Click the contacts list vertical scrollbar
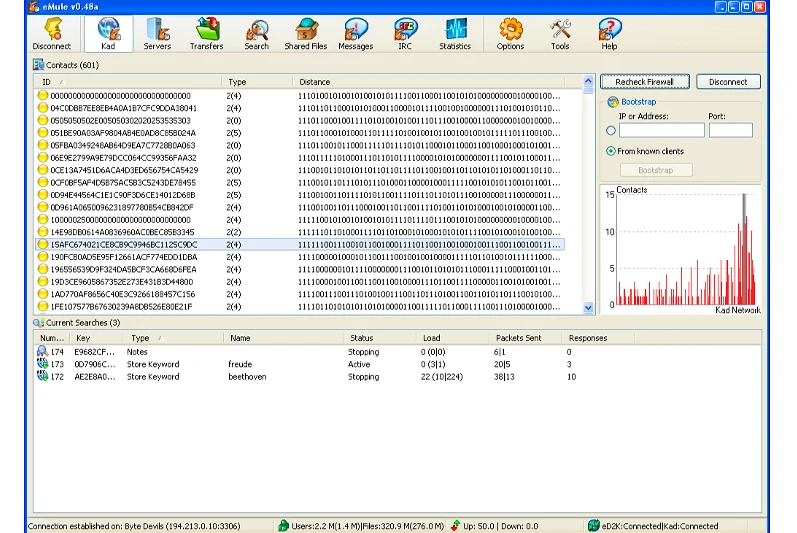Screen dimensions: 797x533 point(588,200)
